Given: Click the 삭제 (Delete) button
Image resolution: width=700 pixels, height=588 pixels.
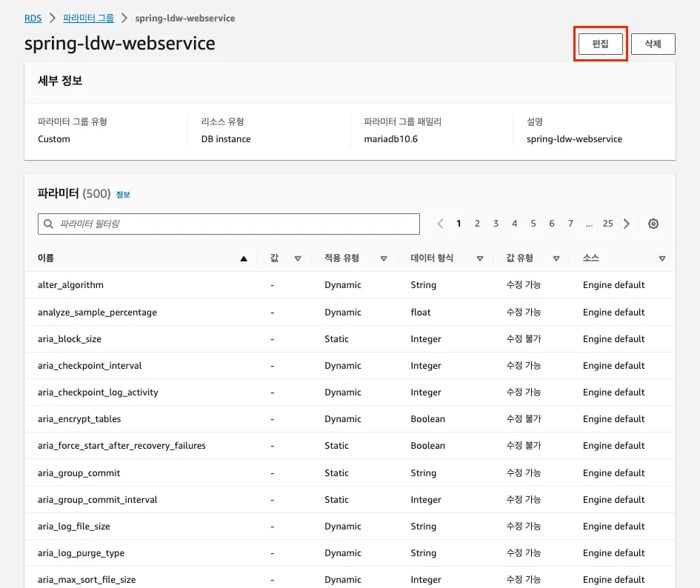Looking at the screenshot, I should point(653,44).
